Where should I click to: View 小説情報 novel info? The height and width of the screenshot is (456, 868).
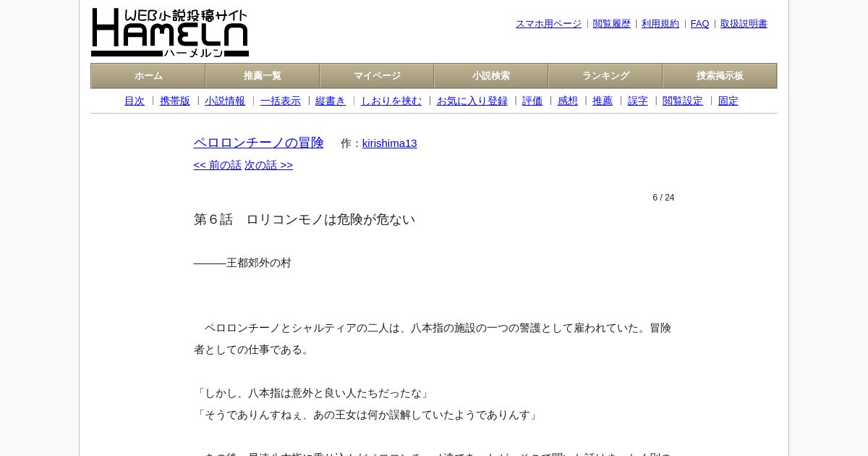coord(225,101)
